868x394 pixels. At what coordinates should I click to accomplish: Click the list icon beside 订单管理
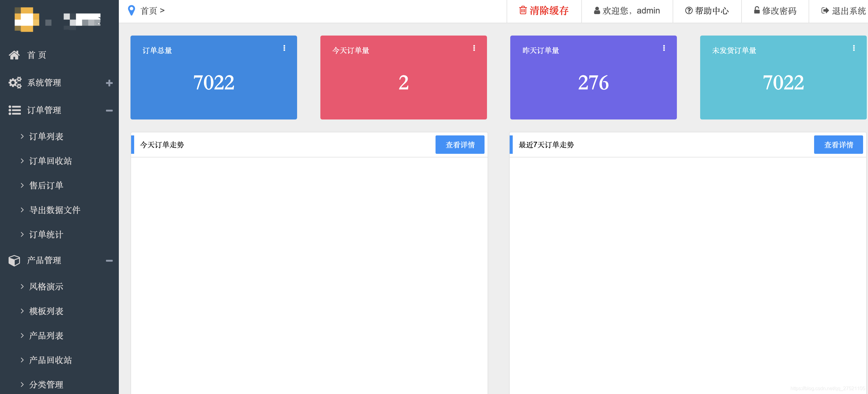point(14,110)
